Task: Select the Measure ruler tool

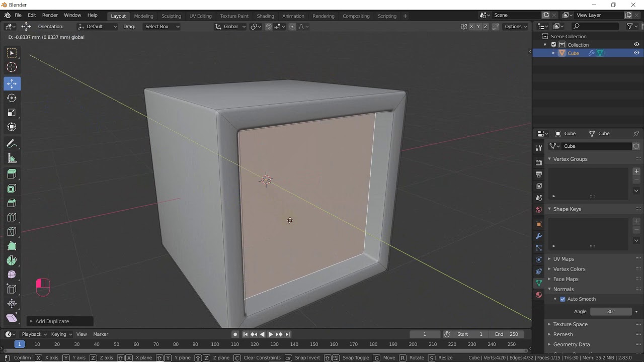Action: 12,159
